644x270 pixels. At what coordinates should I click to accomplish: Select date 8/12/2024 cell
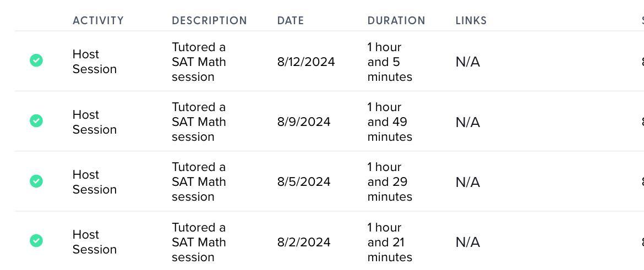click(x=306, y=62)
